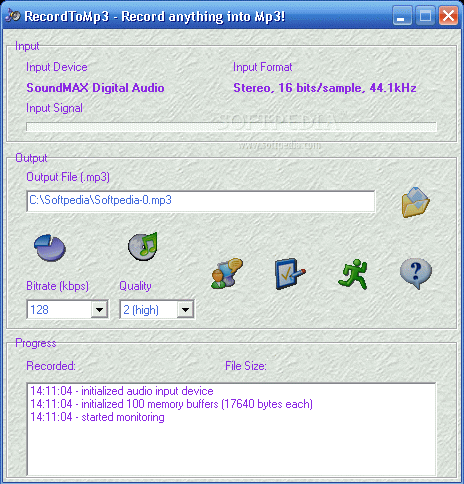This screenshot has height=484, width=464.
Task: Click the people chat bubble icon
Action: click(227, 273)
